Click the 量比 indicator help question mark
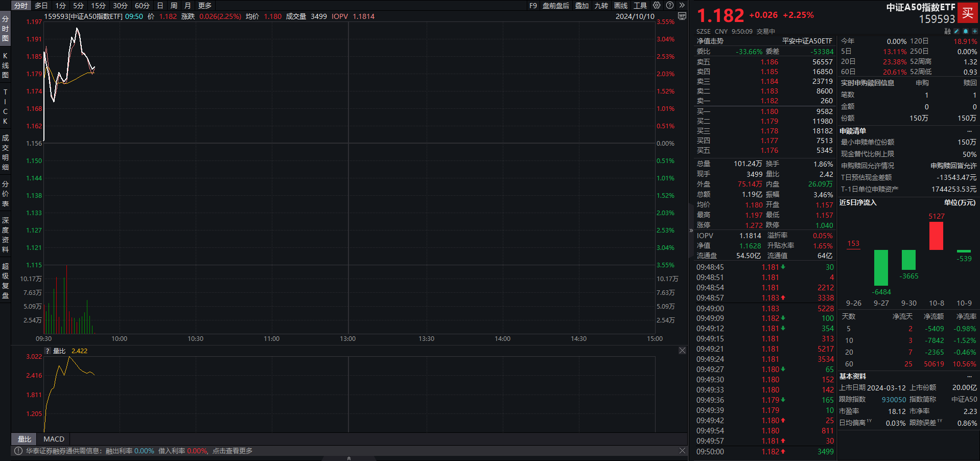Screen dimensions: 980x461 48,351
